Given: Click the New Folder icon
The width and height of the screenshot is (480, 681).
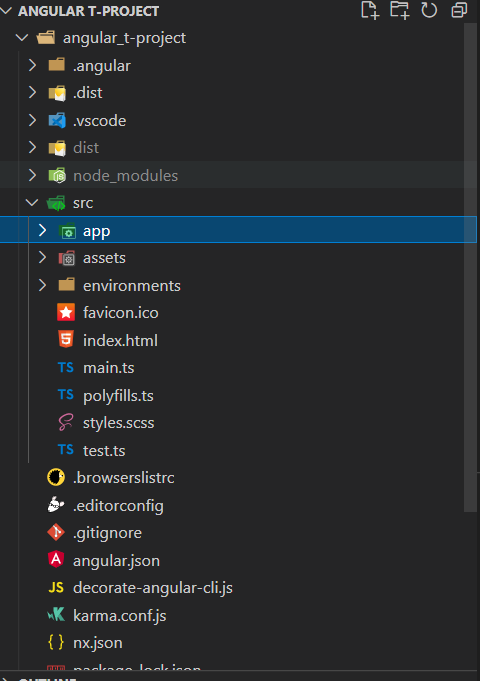Looking at the screenshot, I should tap(400, 10).
